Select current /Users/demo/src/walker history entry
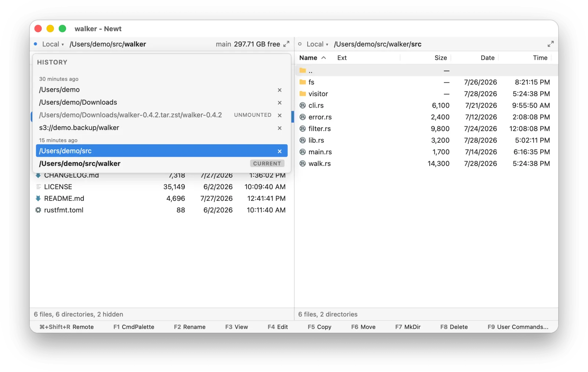The width and height of the screenshot is (588, 372). [162, 164]
